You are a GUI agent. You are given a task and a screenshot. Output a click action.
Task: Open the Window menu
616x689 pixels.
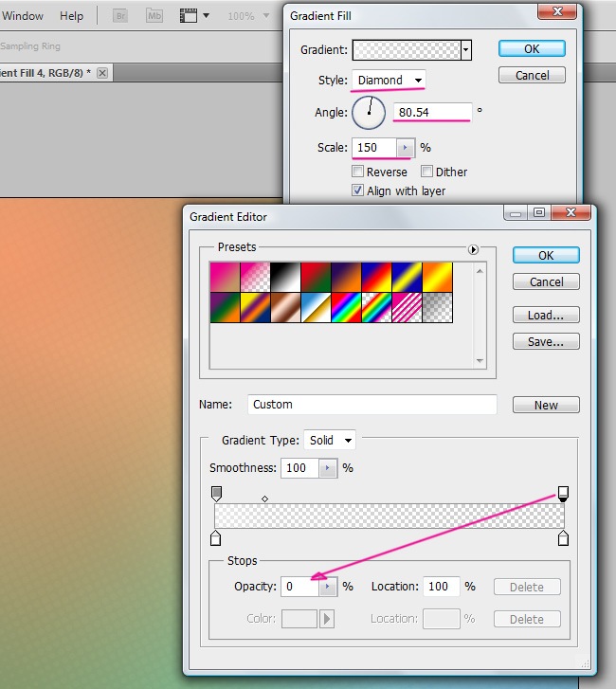click(23, 16)
